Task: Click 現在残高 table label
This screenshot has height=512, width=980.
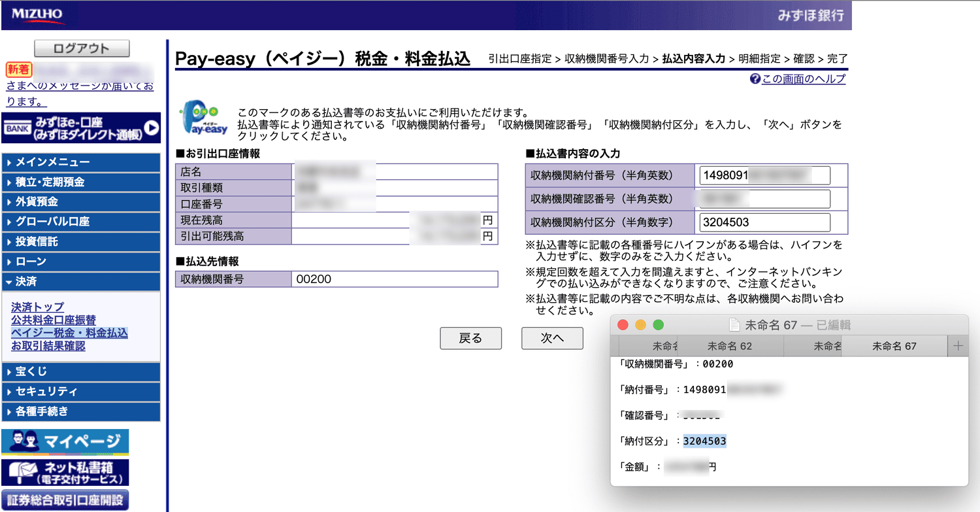Action: pos(202,220)
